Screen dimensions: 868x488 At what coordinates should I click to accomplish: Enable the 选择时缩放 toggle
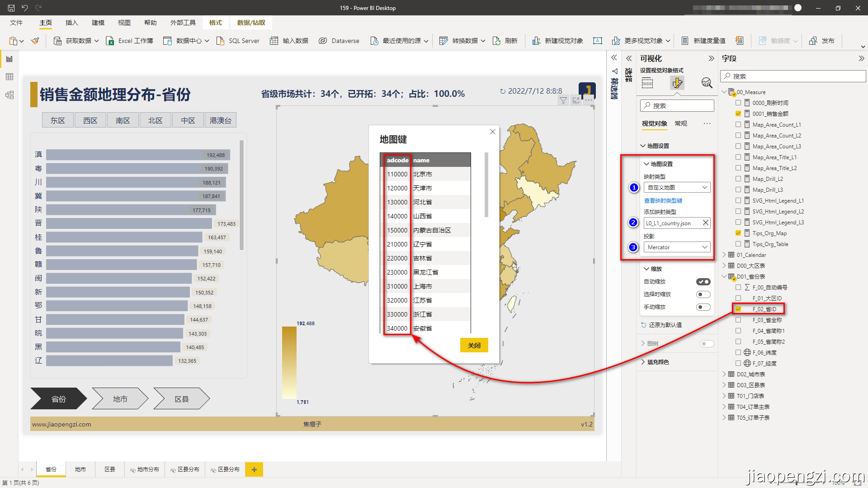point(703,294)
